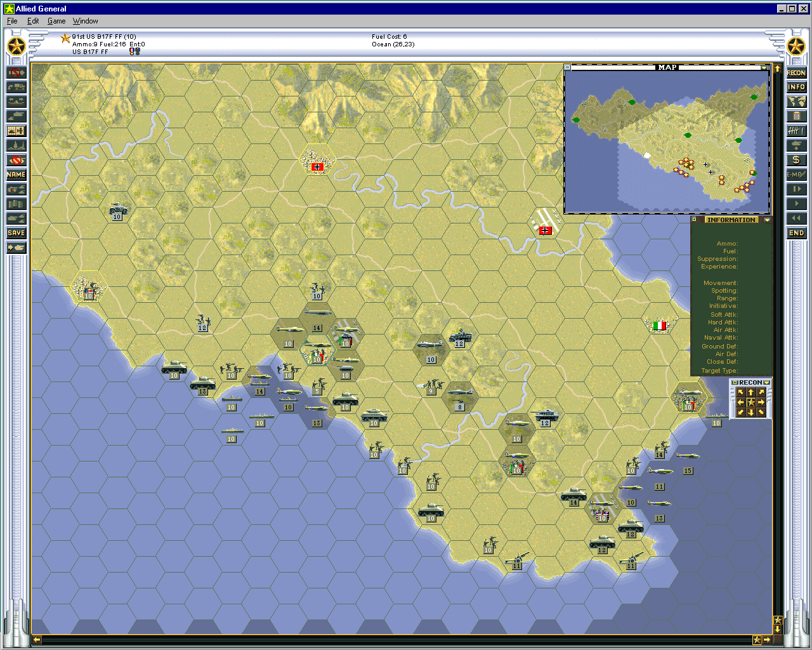
Task: Click the RECON pad down-right arrow
Action: pyautogui.click(x=761, y=413)
